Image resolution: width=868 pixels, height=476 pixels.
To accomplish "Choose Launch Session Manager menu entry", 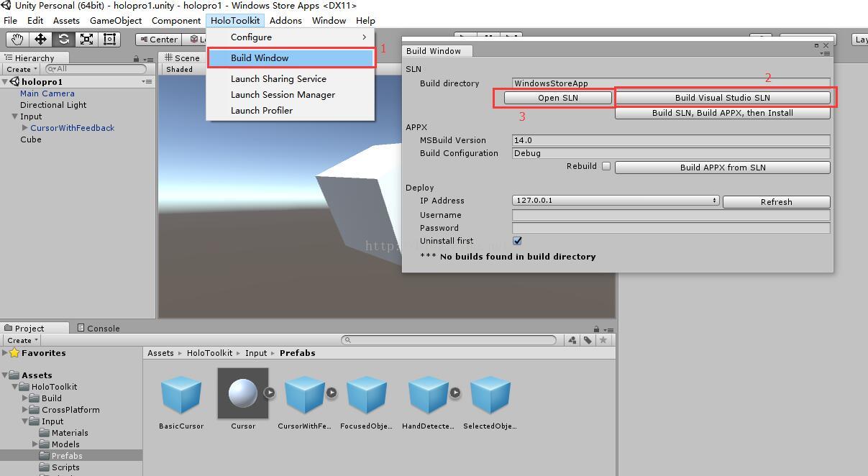I will [291, 95].
